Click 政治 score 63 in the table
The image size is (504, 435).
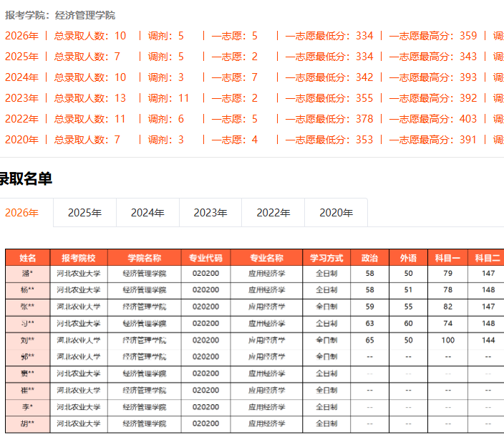pos(369,324)
